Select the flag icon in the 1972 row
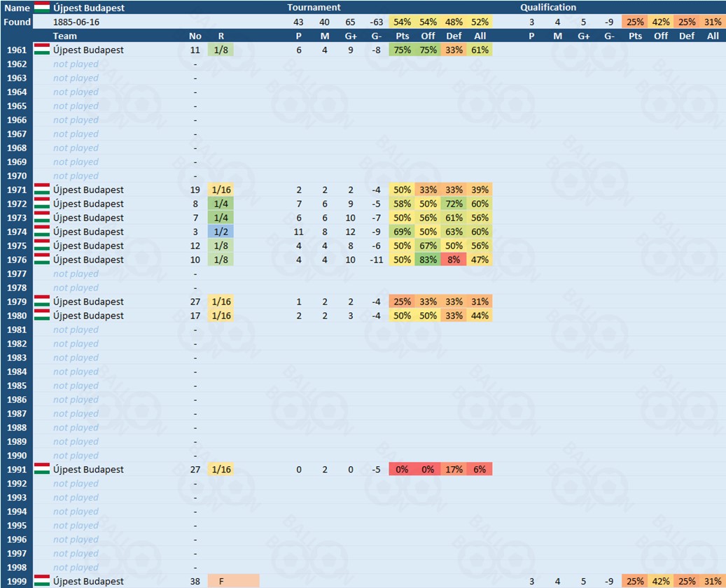Viewport: 726px width, 588px height. 42,204
